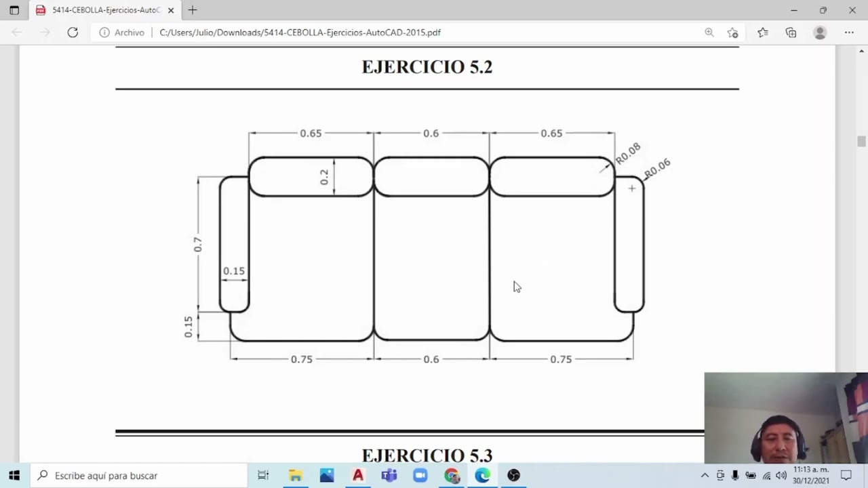Open Task View on the taskbar

263,475
